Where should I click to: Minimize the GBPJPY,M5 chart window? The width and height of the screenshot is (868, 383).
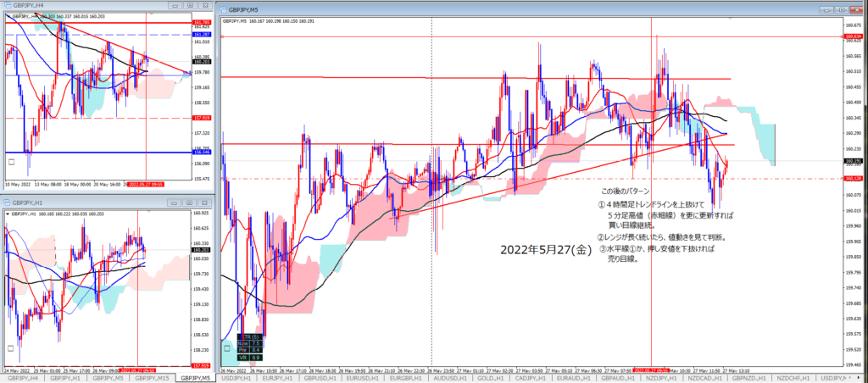(826, 9)
